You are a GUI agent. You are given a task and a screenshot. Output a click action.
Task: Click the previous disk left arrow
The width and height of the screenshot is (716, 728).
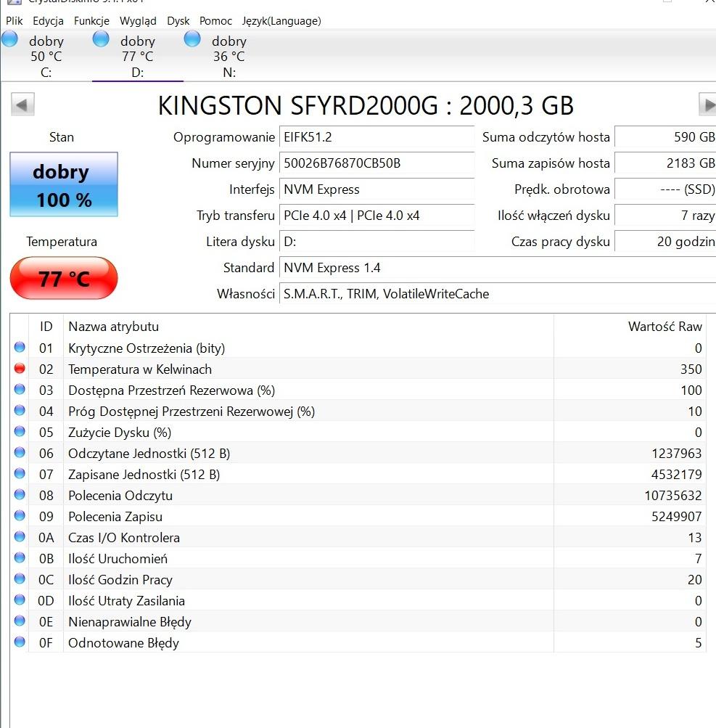coord(22,105)
